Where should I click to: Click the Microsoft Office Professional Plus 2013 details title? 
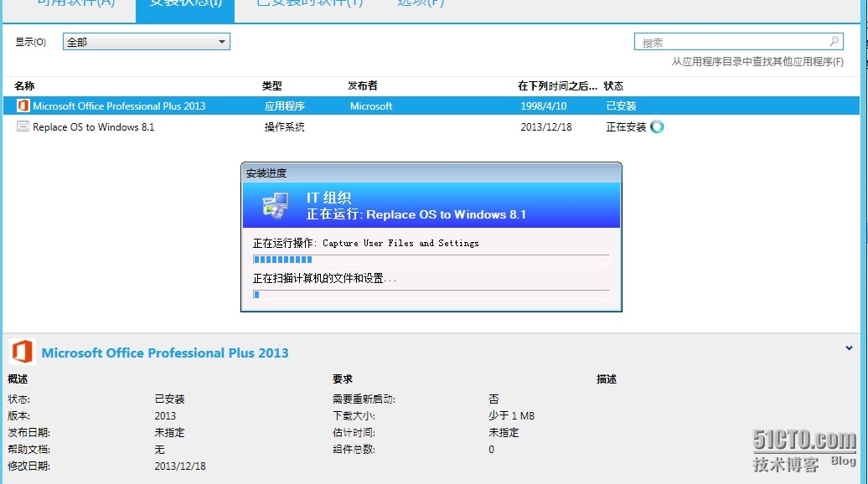pos(165,353)
